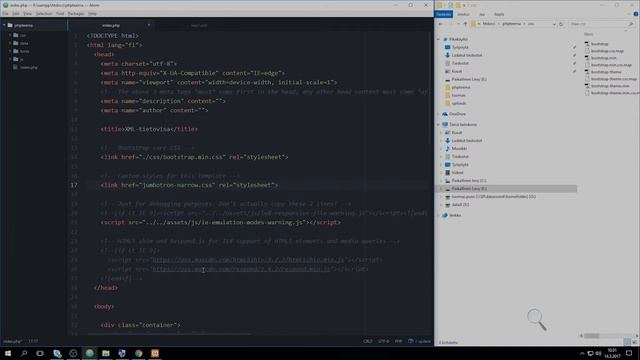The height and width of the screenshot is (360, 640).
Task: Select Musiikki under Tämä tietokone
Action: pos(459,149)
